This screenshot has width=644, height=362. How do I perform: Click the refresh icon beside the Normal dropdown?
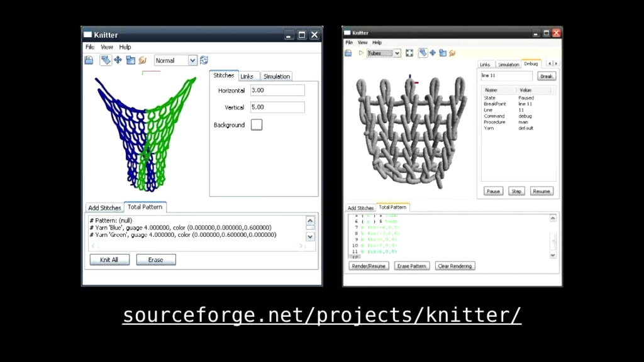pyautogui.click(x=204, y=60)
